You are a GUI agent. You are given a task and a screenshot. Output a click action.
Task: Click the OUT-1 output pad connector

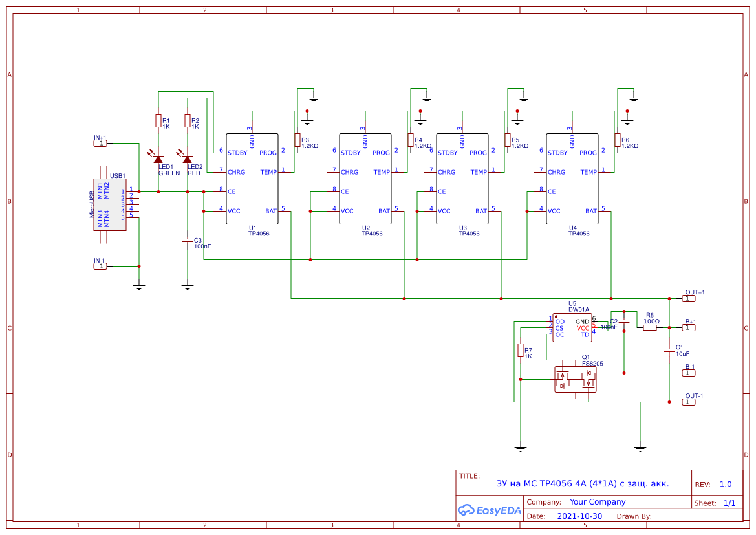[x=689, y=402]
